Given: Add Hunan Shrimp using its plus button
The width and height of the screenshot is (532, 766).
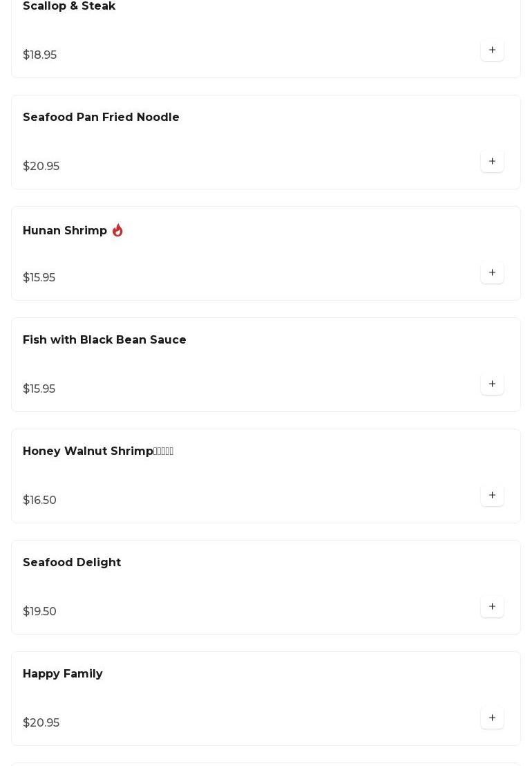Looking at the screenshot, I should coord(492,273).
